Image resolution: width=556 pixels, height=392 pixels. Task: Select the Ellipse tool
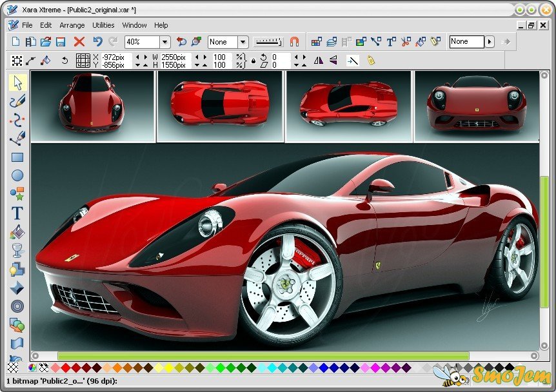17,175
